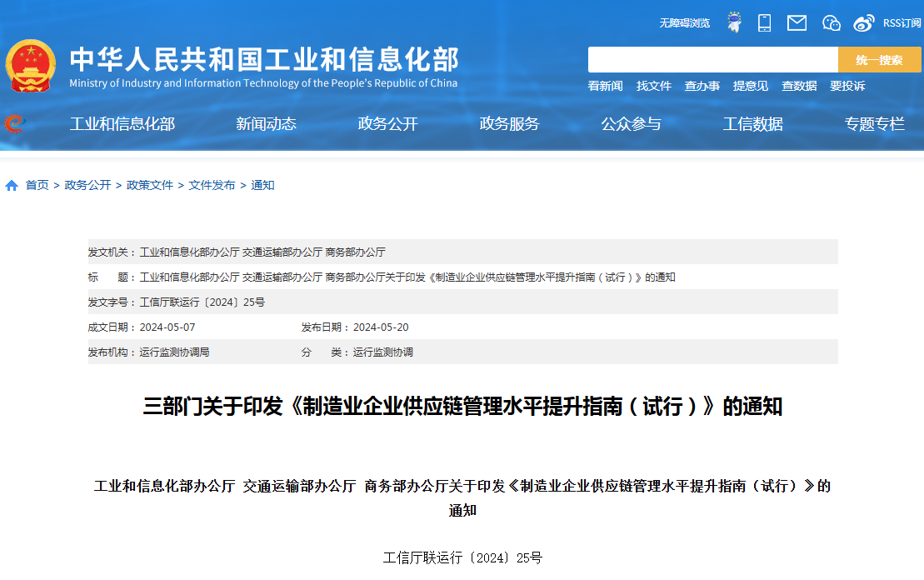Select 查办事 quick link
The height and width of the screenshot is (580, 924).
point(702,86)
